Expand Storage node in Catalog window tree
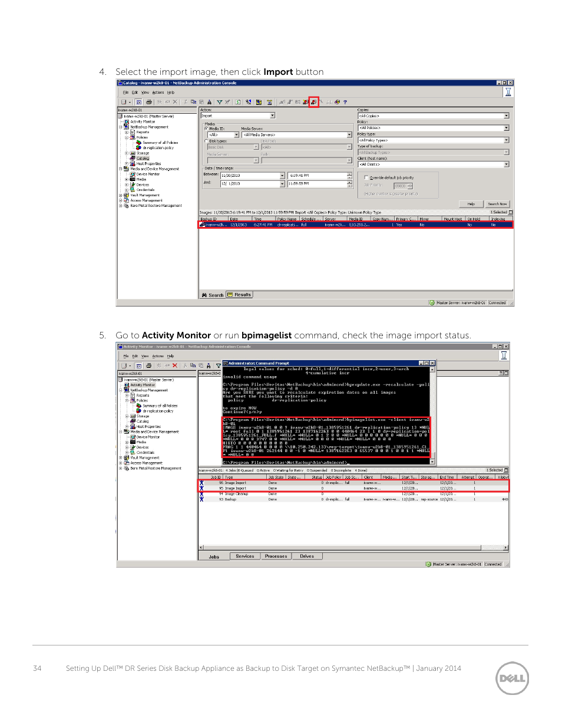Screen dimensions: 562x728 coord(127,153)
